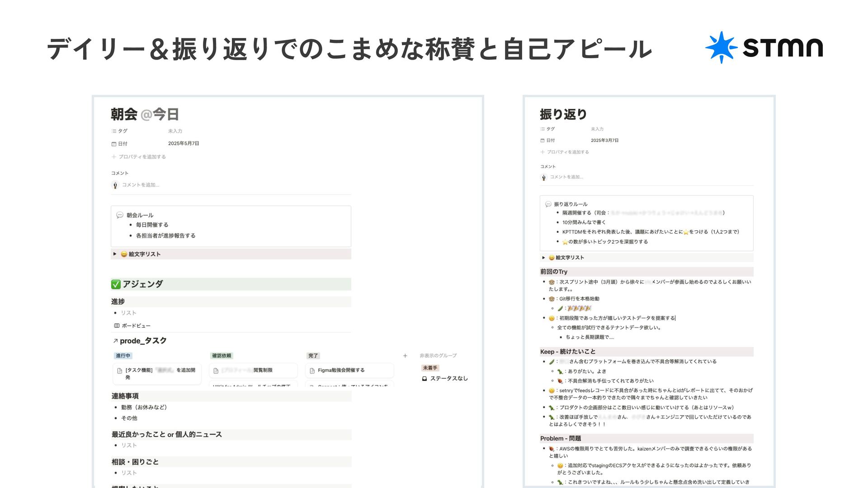Expand the 絵文字リスト toggle in 振り返り page

click(x=543, y=258)
